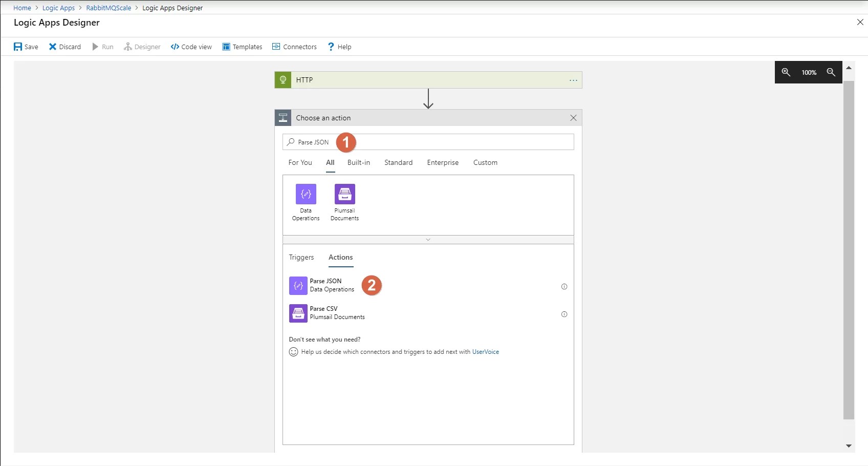Open the Enterprise tab
This screenshot has width=868, height=466.
[443, 162]
